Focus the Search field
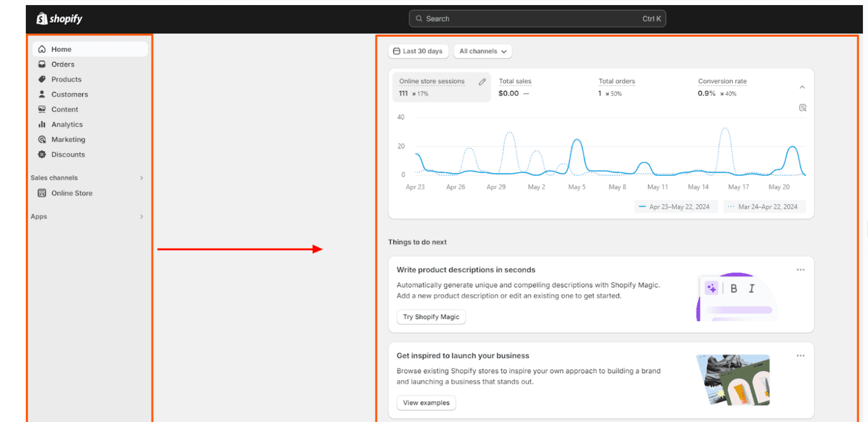Viewport: 868px width, 422px height. pos(537,18)
